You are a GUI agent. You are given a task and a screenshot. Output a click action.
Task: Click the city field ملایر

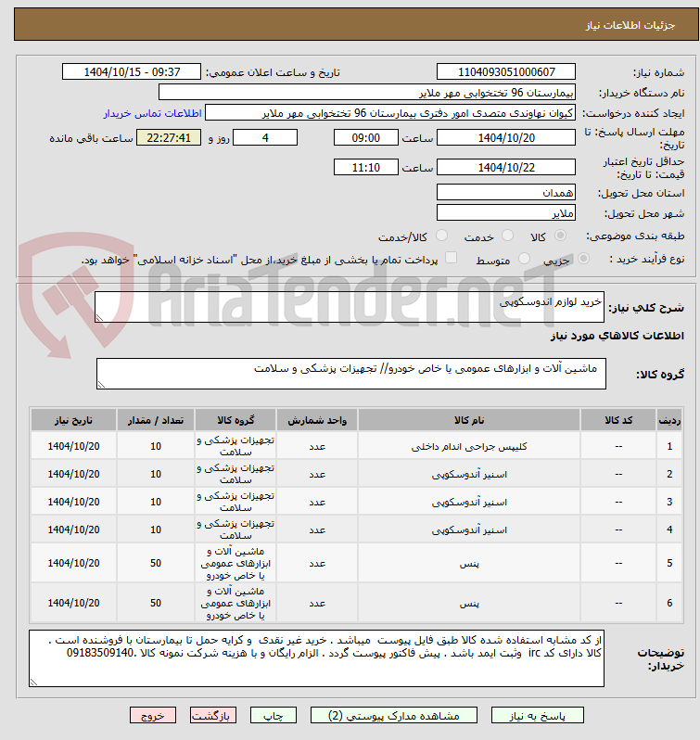(506, 213)
